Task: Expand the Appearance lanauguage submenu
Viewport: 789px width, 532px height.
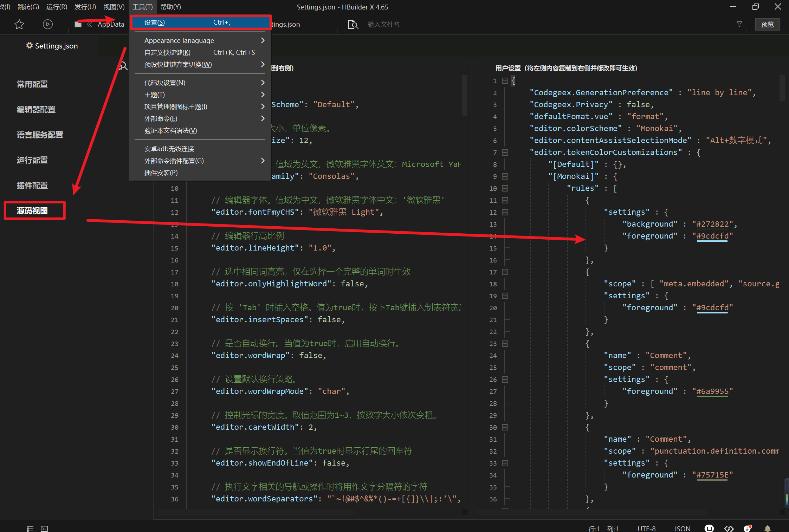Action: pos(179,40)
